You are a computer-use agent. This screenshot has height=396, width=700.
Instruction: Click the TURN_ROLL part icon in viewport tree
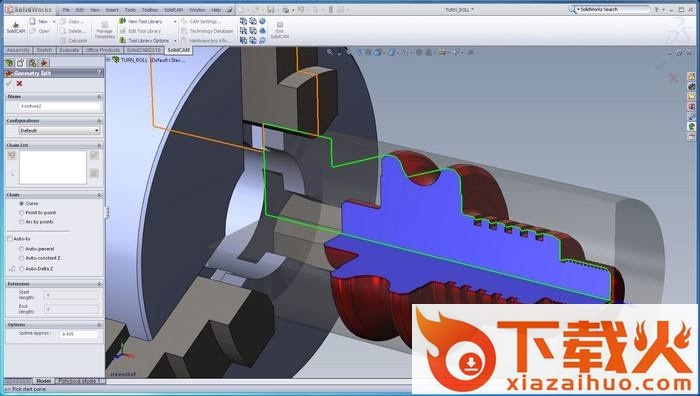(x=115, y=59)
